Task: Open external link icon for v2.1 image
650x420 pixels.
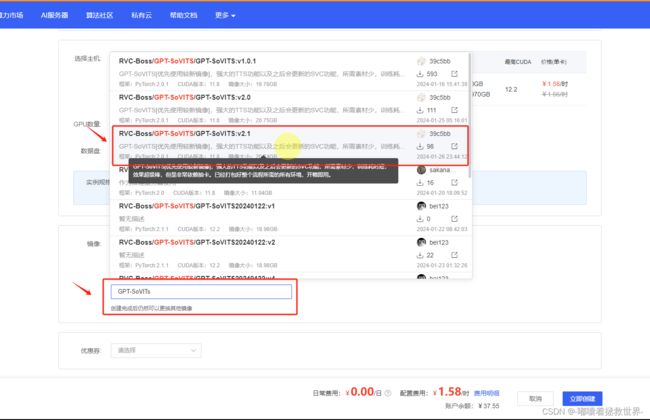Action: [456, 147]
